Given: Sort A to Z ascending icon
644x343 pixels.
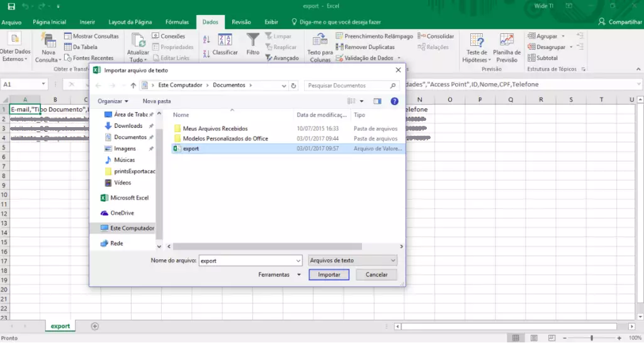Looking at the screenshot, I should click(x=206, y=40).
